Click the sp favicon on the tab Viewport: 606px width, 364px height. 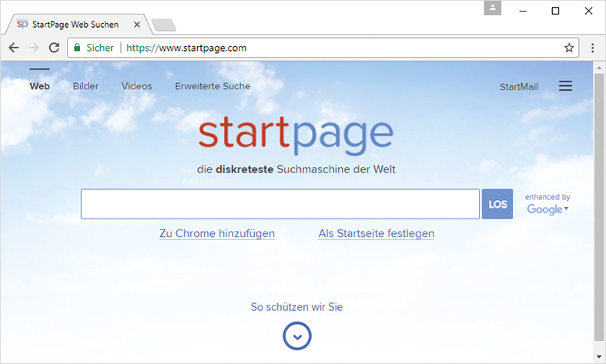[22, 25]
